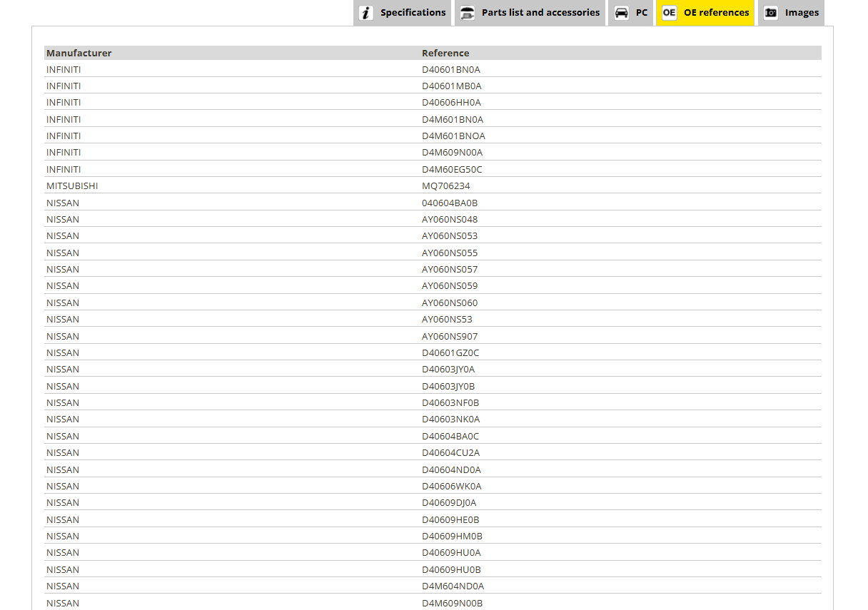Screen dimensions: 868x610
Task: Click NISSAN in the AY060NS907 row
Action: click(x=63, y=336)
